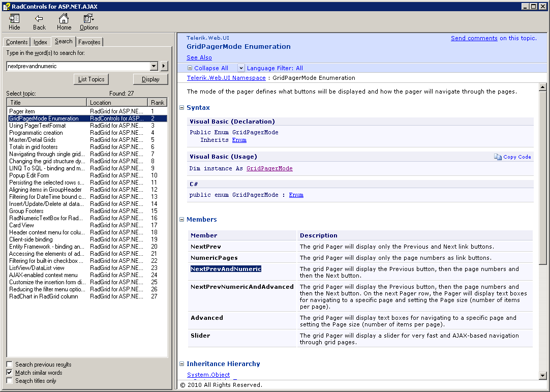Open the Home page icon
550x392 pixels.
click(x=64, y=18)
